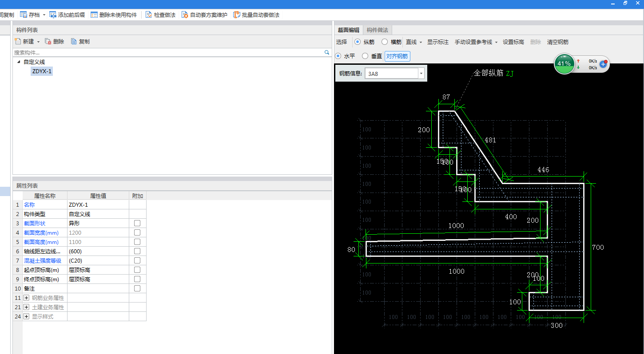Click the 截面形状 value 异形
Viewport: 644px width, 354px height.
98,224
